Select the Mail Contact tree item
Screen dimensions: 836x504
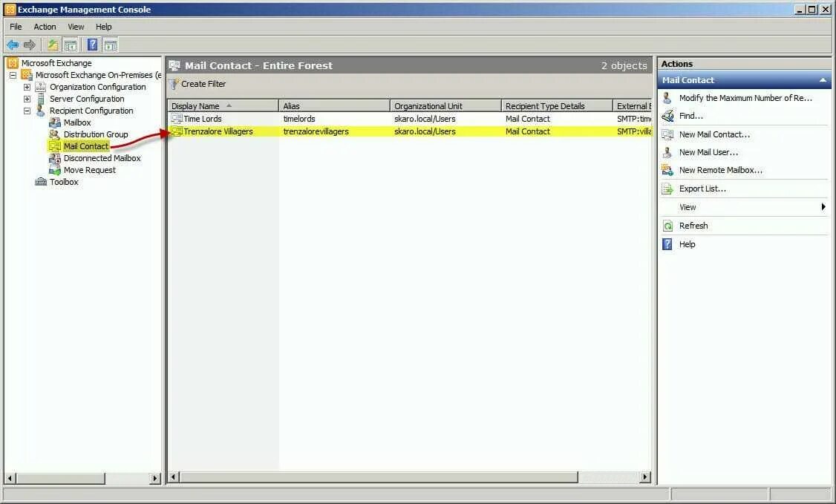[86, 146]
